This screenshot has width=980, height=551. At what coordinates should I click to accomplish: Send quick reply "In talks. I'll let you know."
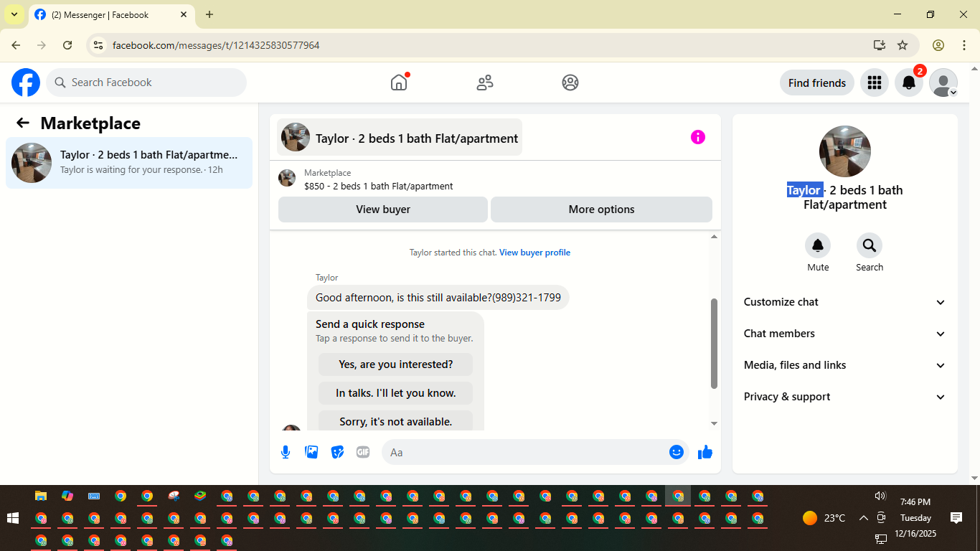pos(395,393)
